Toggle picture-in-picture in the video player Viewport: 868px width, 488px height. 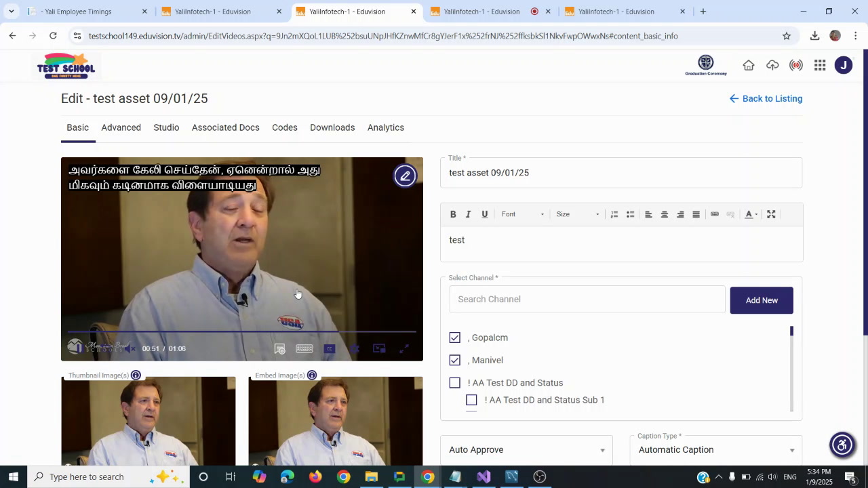(378, 348)
